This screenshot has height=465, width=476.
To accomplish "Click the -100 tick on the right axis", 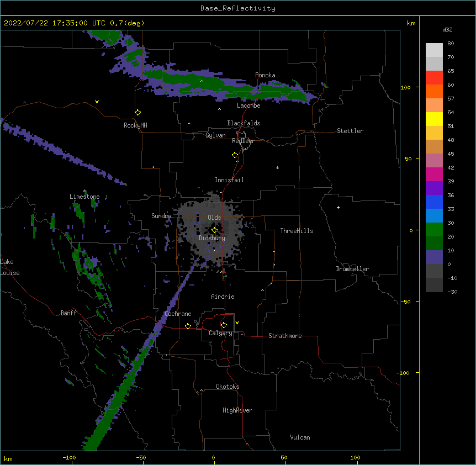I will point(404,373).
